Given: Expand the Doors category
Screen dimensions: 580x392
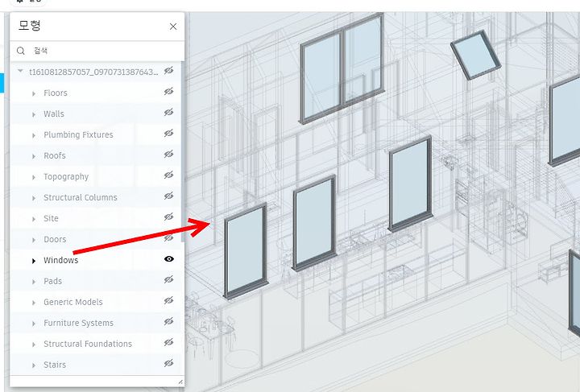Looking at the screenshot, I should (34, 240).
